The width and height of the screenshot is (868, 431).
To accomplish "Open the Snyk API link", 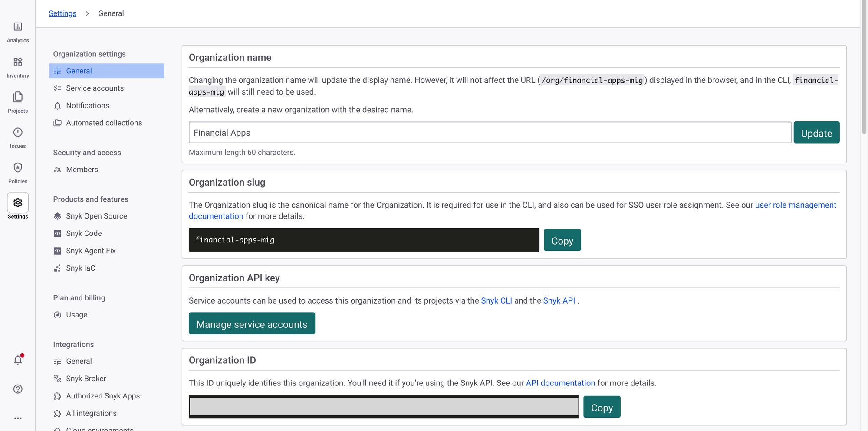I will (559, 301).
